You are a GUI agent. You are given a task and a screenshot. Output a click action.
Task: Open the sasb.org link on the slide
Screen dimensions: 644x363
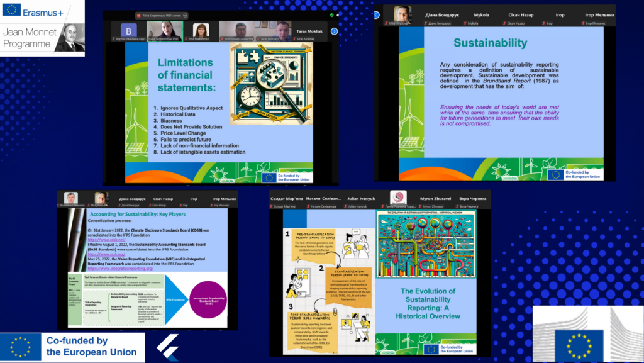click(106, 254)
